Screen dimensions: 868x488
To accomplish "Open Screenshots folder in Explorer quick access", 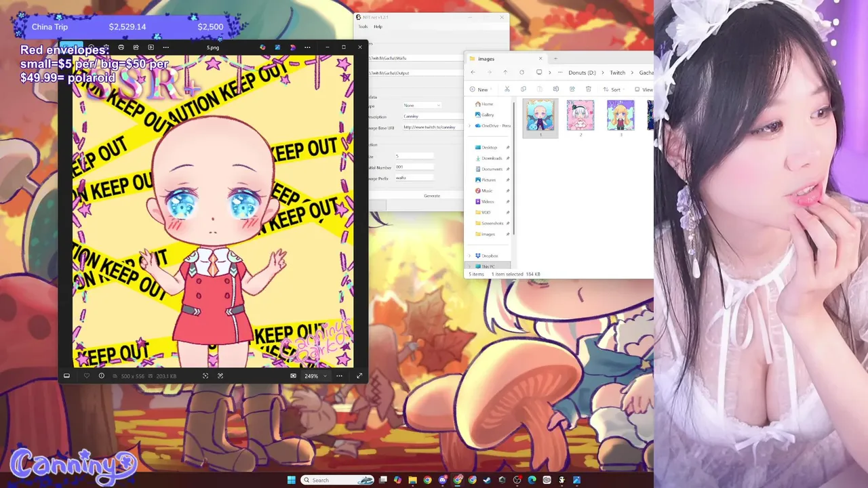I will tap(490, 223).
